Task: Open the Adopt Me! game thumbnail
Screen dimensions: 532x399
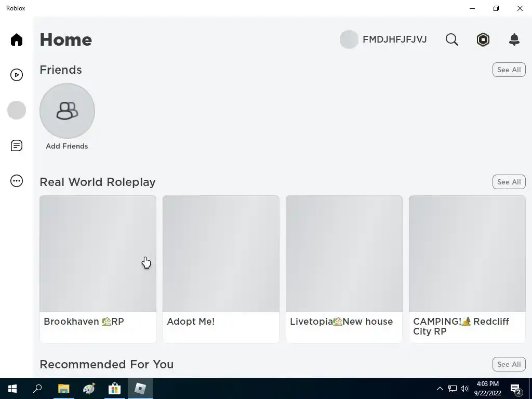Action: coord(221,254)
